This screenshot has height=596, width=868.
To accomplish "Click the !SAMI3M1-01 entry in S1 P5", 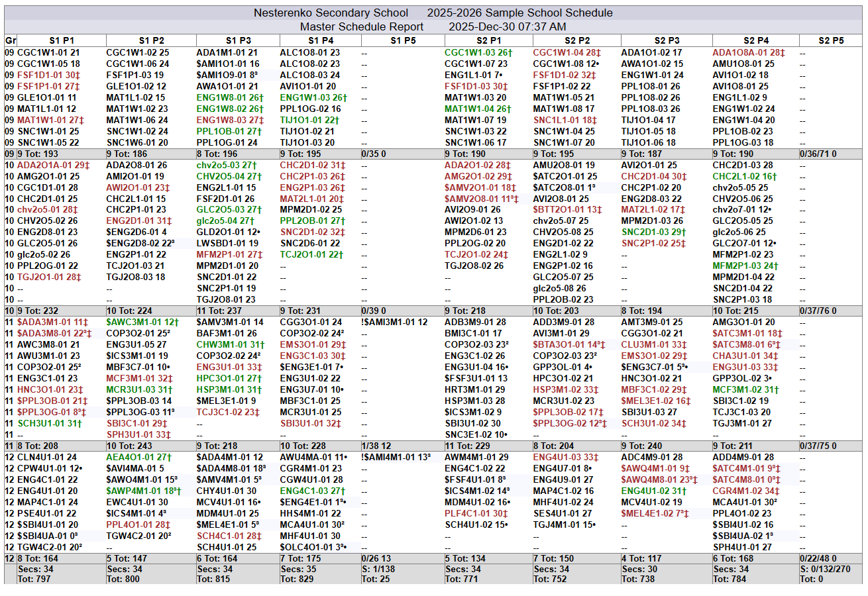I will [394, 322].
